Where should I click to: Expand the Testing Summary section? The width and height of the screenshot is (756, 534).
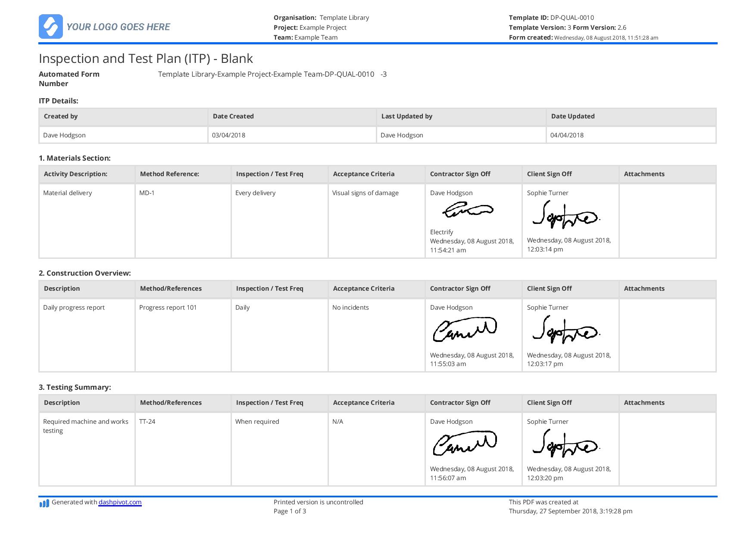[75, 387]
